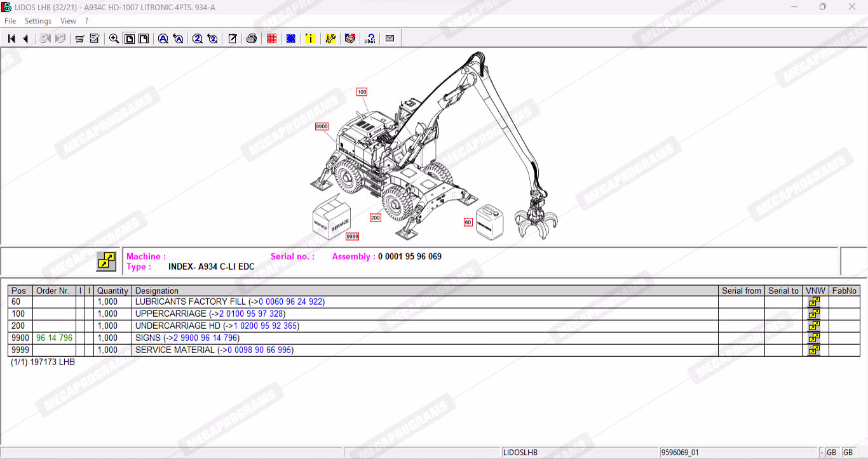
Task: Click 9596069_01 in the status bar
Action: pos(680,453)
